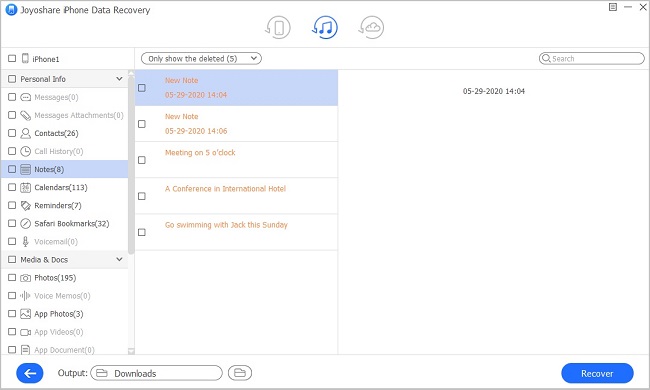Click the Calendars icon

[x=26, y=187]
